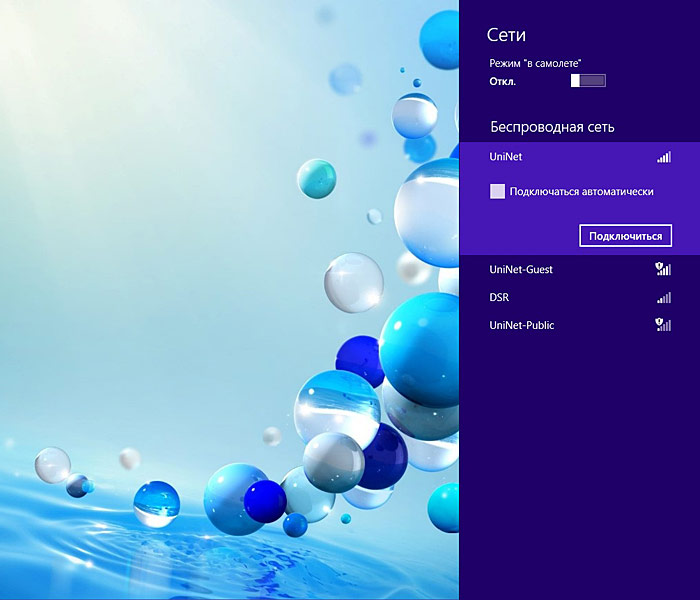Click the UniNet-Guest signal strength icon

(x=663, y=269)
